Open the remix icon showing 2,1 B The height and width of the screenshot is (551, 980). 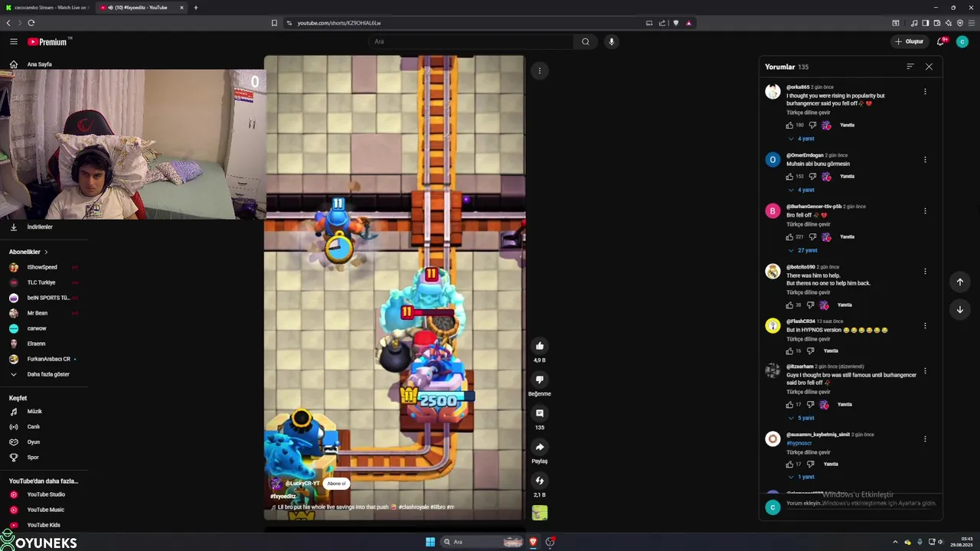(x=540, y=481)
